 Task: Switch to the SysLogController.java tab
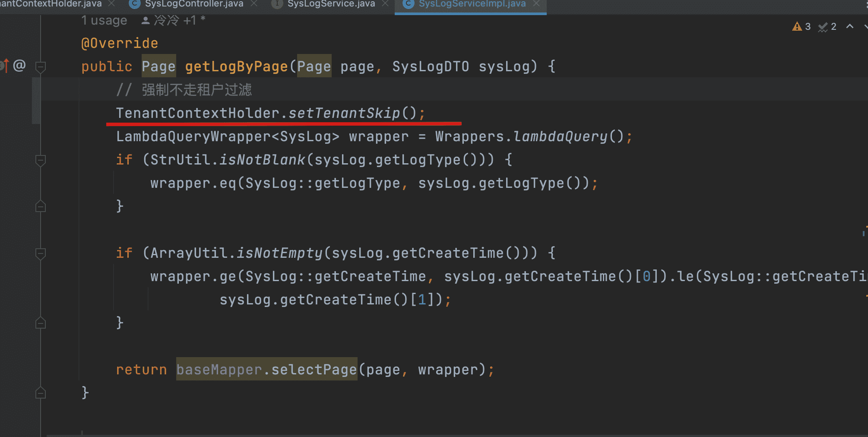194,4
